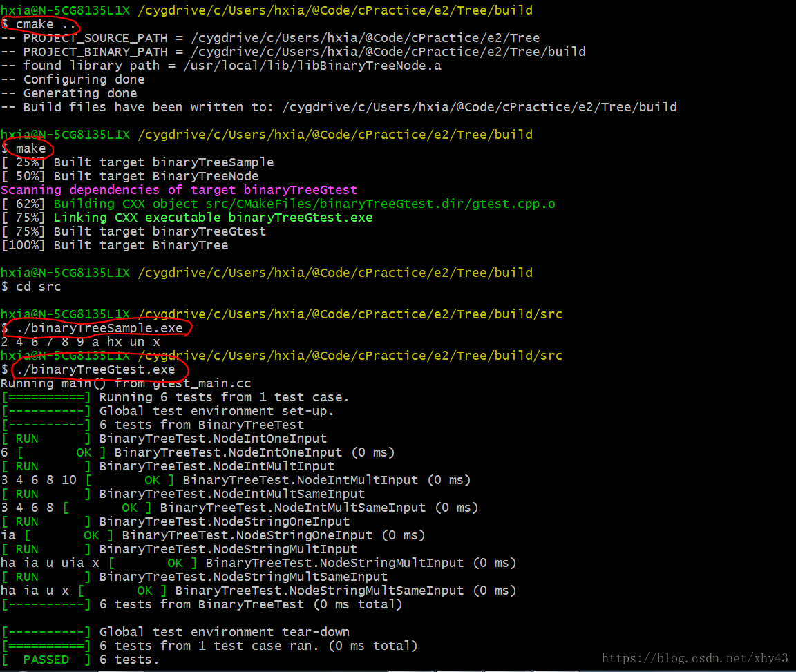Click RUN line for BinaryTreeTest.NodeIntMultSameInput
The width and height of the screenshot is (796, 672).
click(183, 495)
